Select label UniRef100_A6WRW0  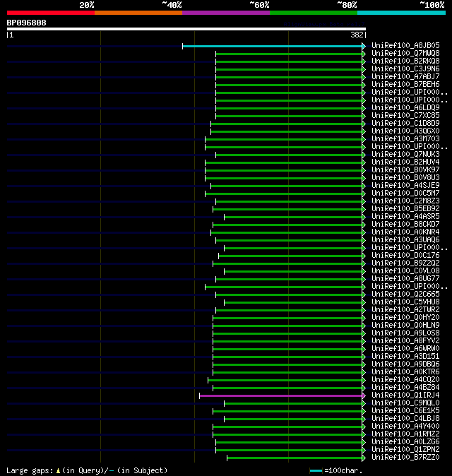click(405, 348)
